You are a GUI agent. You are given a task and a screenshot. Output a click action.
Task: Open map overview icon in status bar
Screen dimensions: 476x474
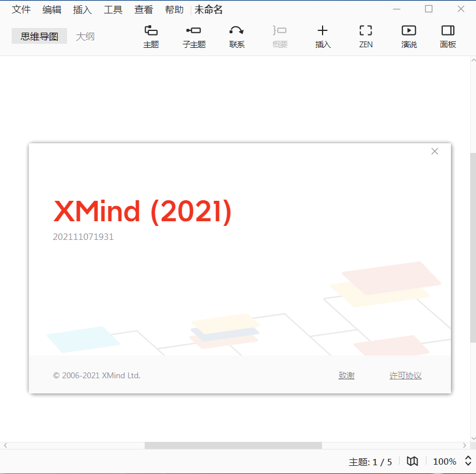point(412,461)
